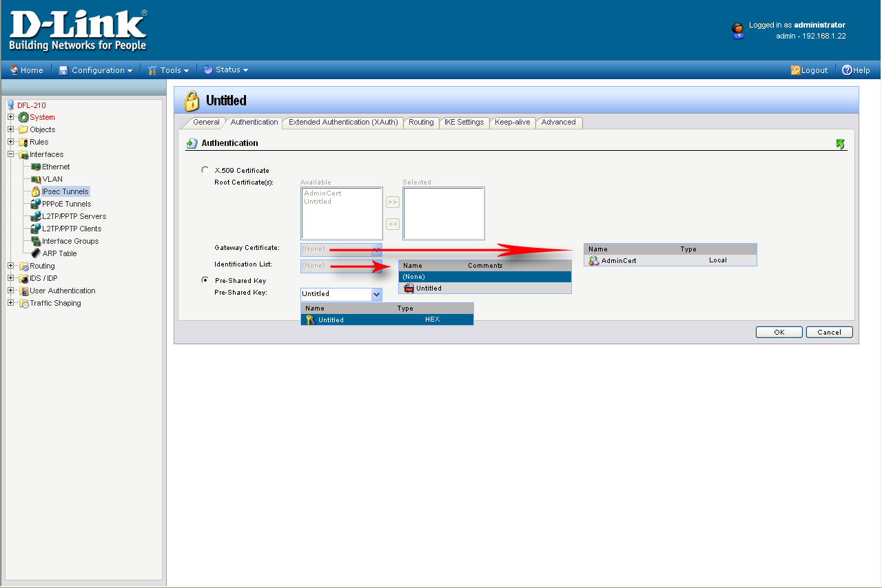Select the Pre-Shared Key radio button
The image size is (882, 588).
point(205,280)
